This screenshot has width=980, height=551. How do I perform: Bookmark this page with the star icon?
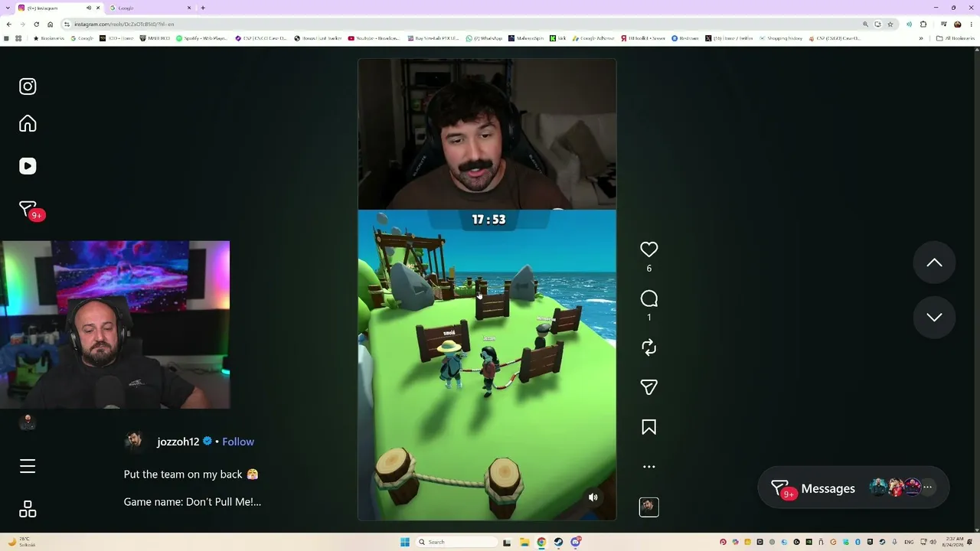(890, 24)
